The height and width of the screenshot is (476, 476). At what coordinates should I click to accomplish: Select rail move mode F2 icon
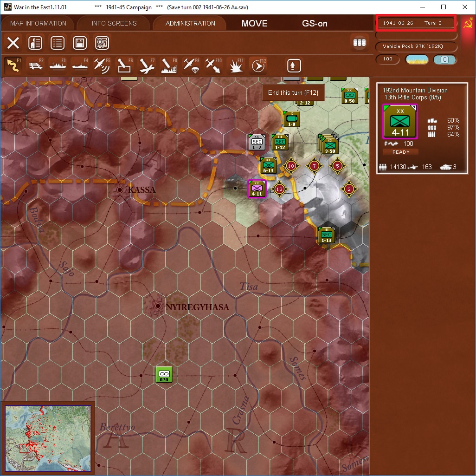(x=36, y=65)
